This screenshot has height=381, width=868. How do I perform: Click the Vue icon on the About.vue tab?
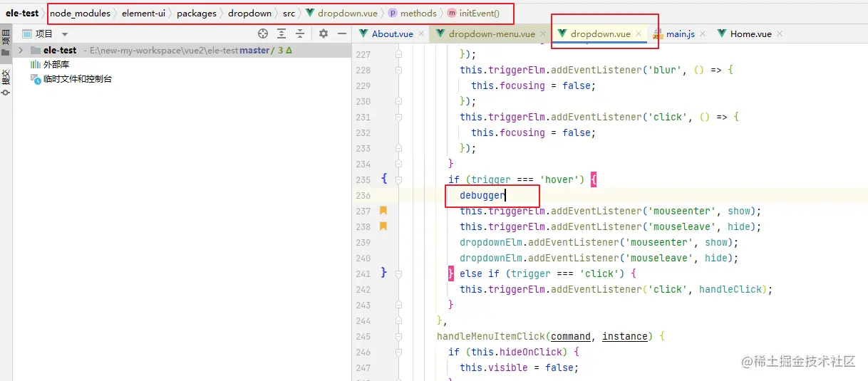coord(363,33)
